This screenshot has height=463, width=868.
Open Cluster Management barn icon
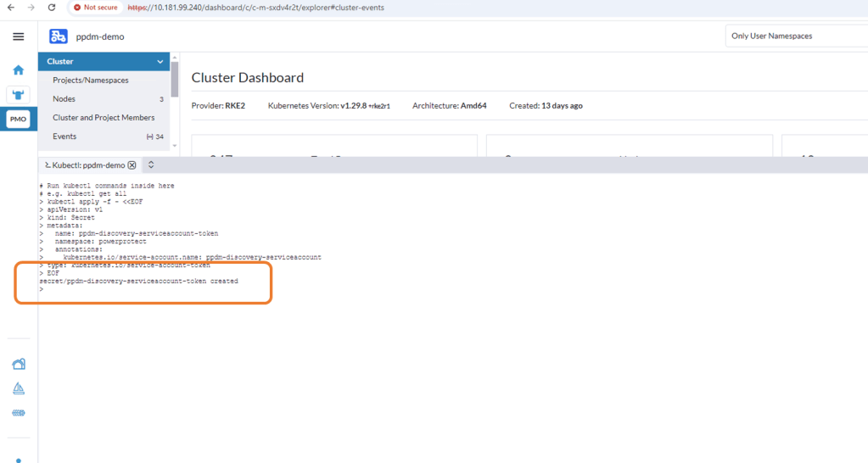coord(18,364)
